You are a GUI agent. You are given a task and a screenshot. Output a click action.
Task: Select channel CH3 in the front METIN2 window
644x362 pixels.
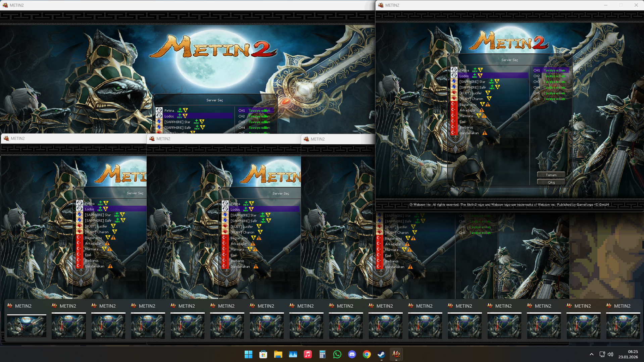coord(551,82)
